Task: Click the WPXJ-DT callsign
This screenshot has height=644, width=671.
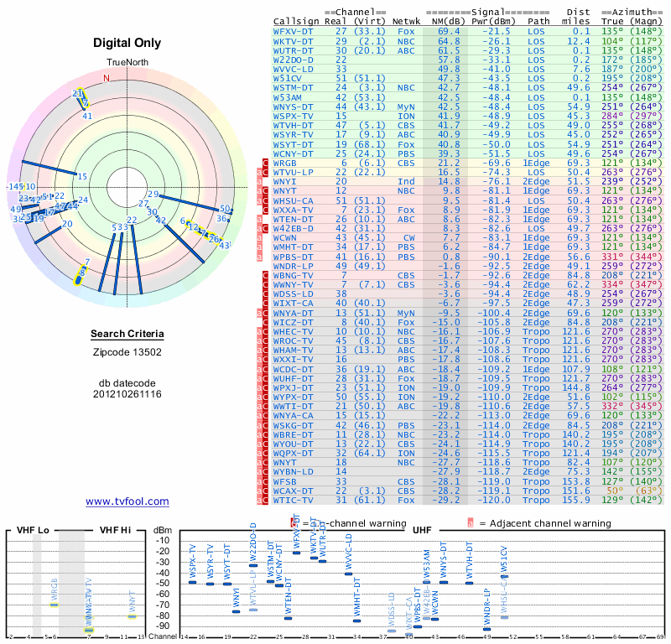Action: [293, 387]
